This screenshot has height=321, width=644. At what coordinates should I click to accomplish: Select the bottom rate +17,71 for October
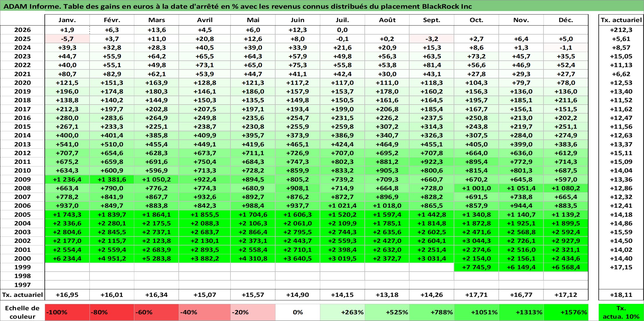click(476, 295)
